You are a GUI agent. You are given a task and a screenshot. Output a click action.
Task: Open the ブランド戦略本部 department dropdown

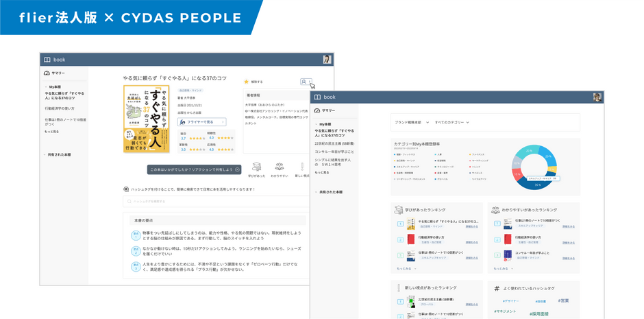point(412,123)
